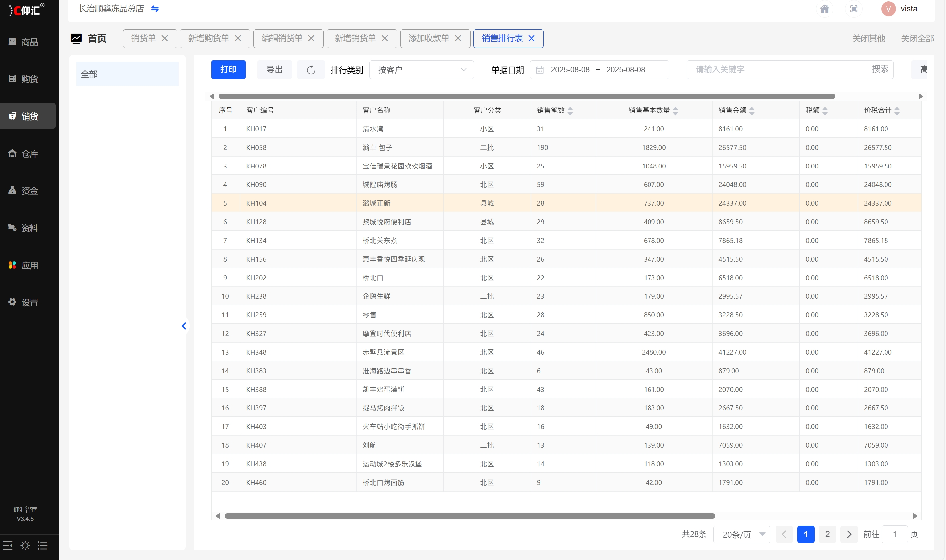The height and width of the screenshot is (560, 946).
Task: Click the top horizontal scrollbar thumb
Action: (x=527, y=96)
